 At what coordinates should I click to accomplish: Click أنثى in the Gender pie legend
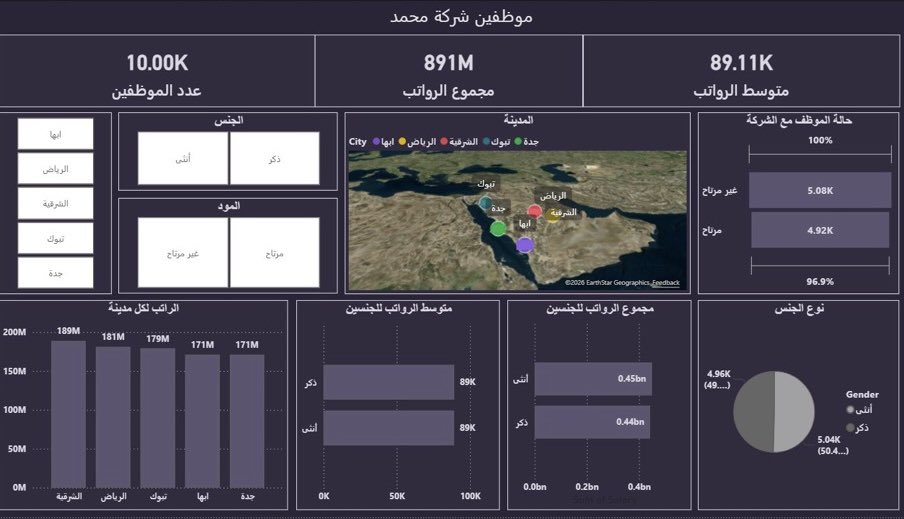pos(859,409)
